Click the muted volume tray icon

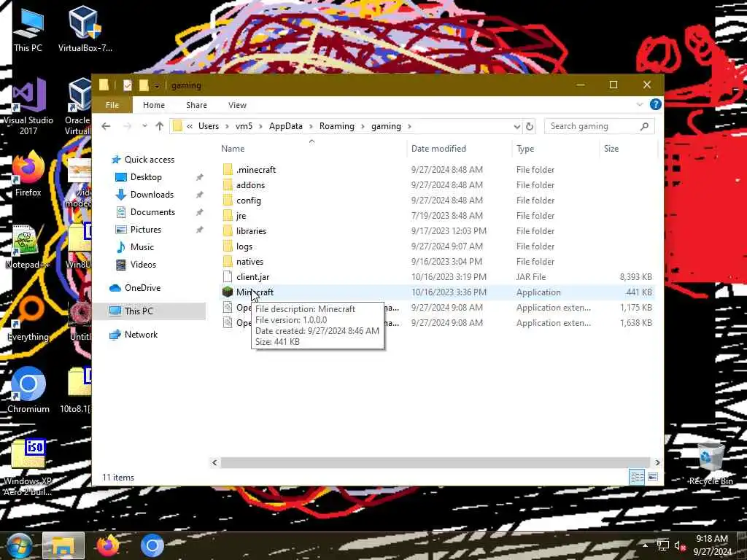pyautogui.click(x=679, y=545)
